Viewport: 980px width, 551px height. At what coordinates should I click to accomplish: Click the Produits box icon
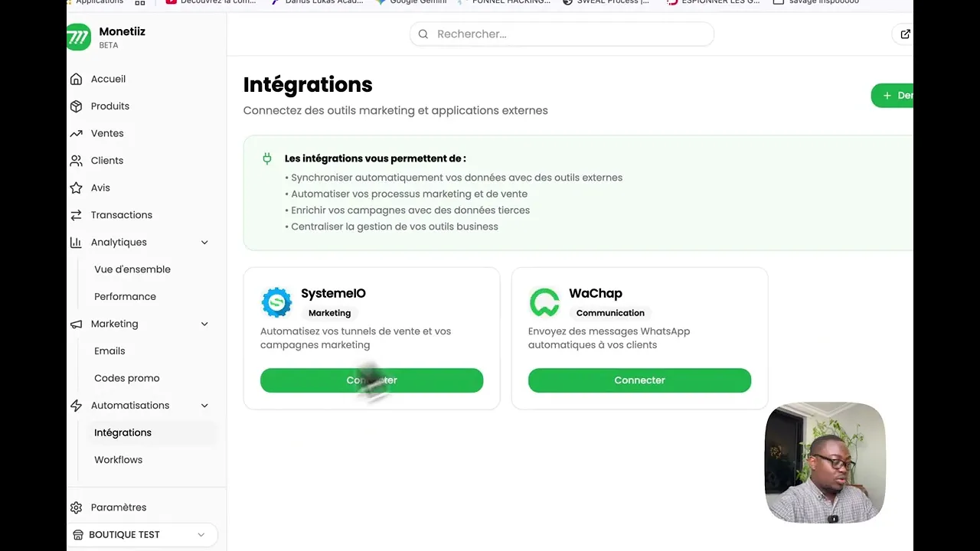coord(76,106)
